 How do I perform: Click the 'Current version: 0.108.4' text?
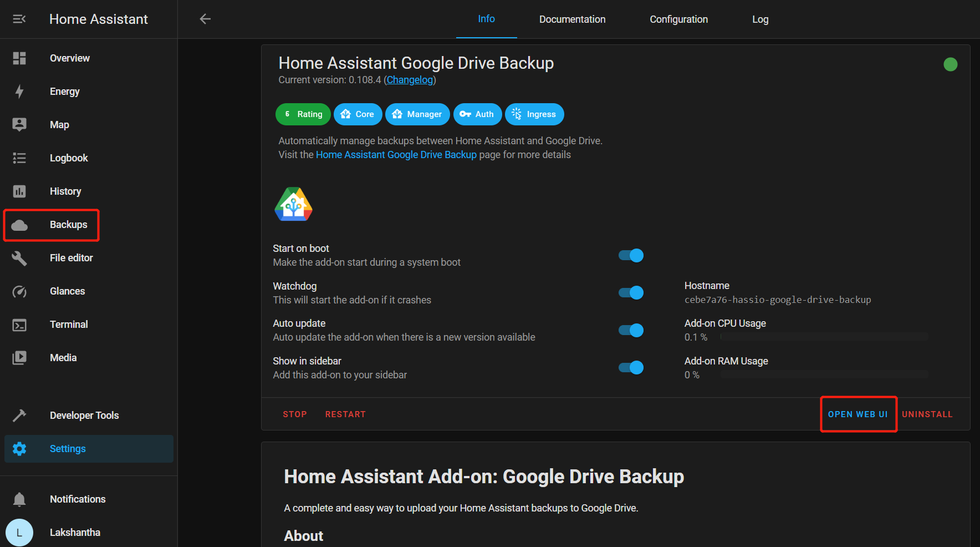click(x=330, y=80)
